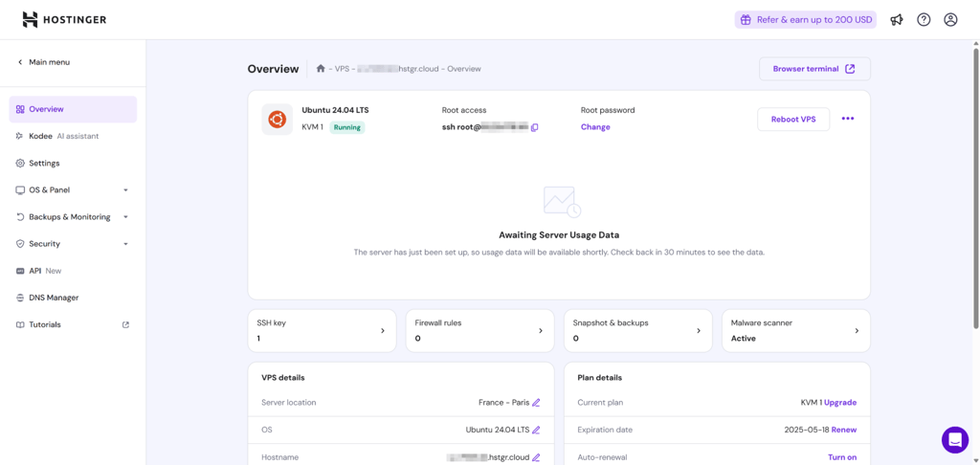Image resolution: width=980 pixels, height=465 pixels.
Task: Click the API sidebar icon
Action: click(20, 272)
